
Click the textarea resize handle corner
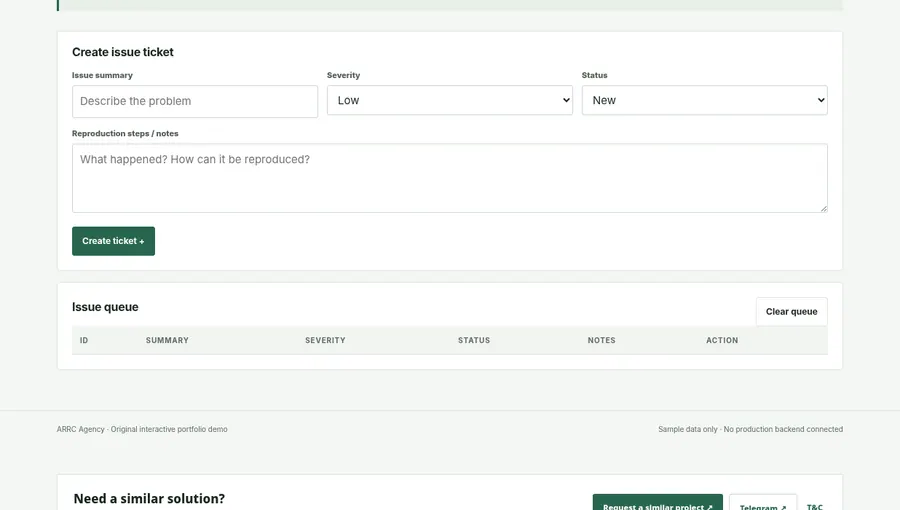(x=824, y=209)
